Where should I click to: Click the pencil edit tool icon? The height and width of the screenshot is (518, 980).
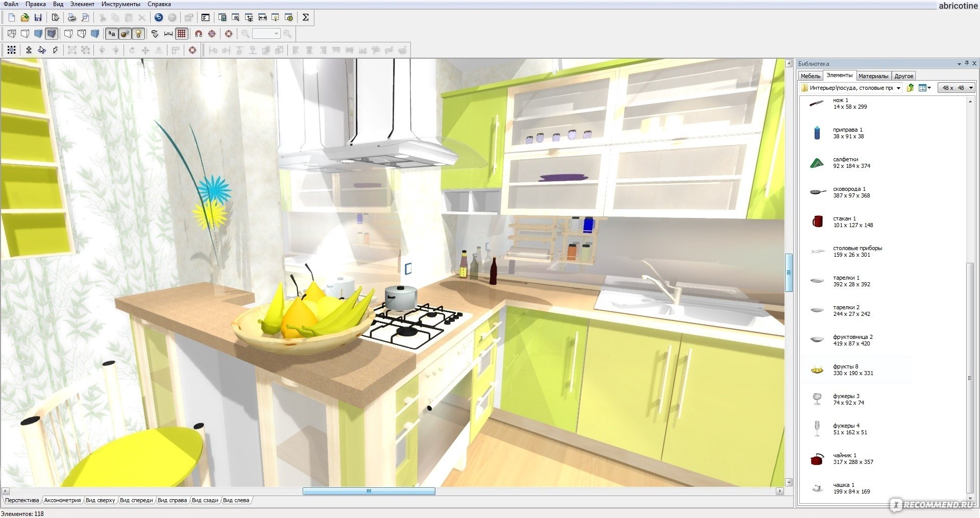tap(55, 50)
